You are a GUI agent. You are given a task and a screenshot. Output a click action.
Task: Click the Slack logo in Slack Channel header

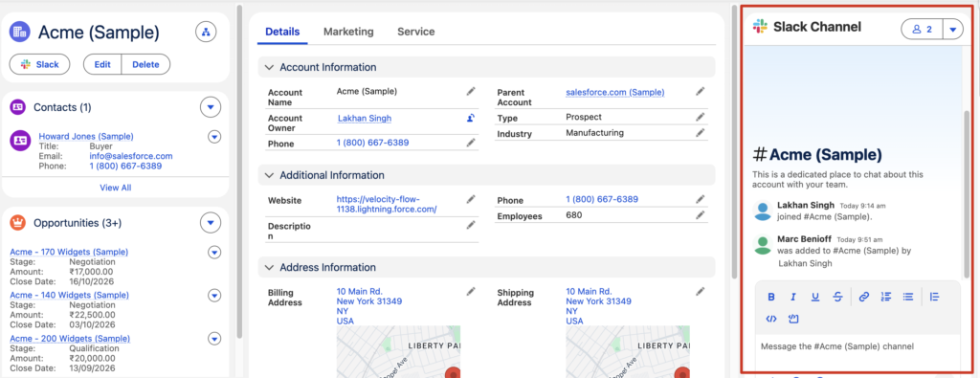point(760,27)
